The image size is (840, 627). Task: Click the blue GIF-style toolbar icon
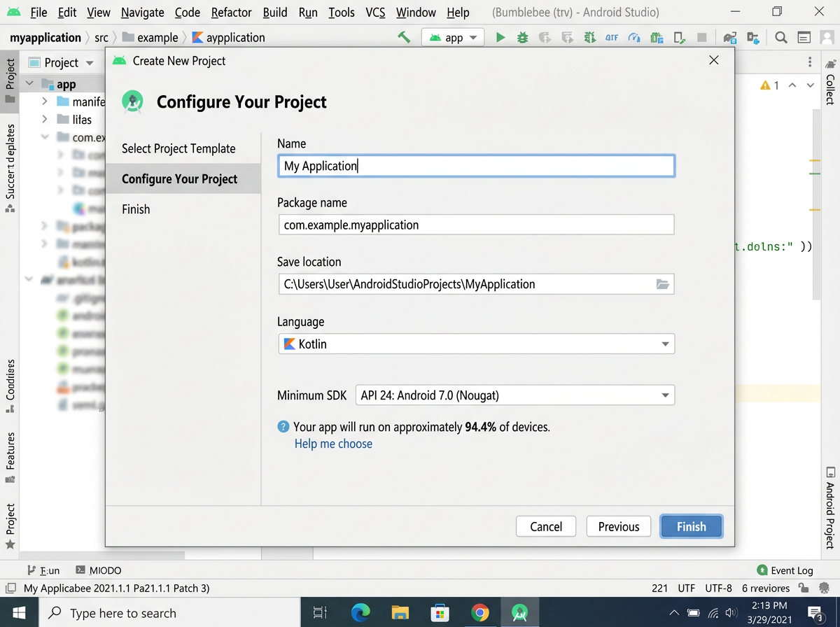point(612,38)
